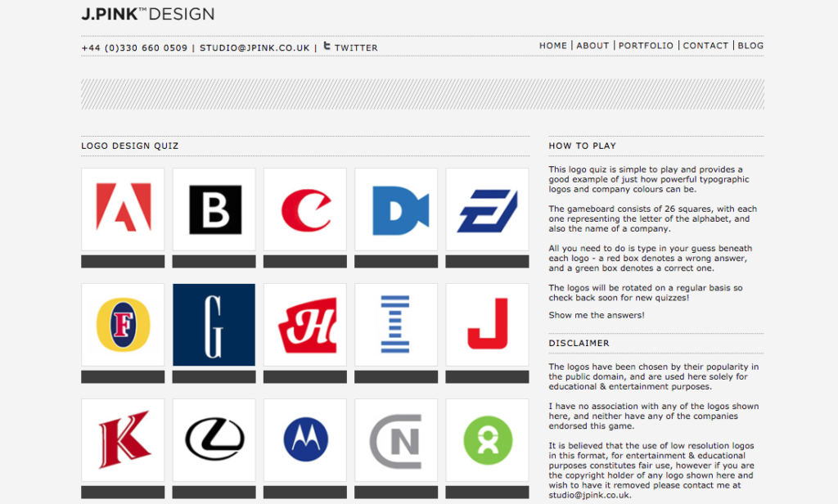Click the yellow oval F logo
Screen dimensions: 838x504
click(123, 325)
